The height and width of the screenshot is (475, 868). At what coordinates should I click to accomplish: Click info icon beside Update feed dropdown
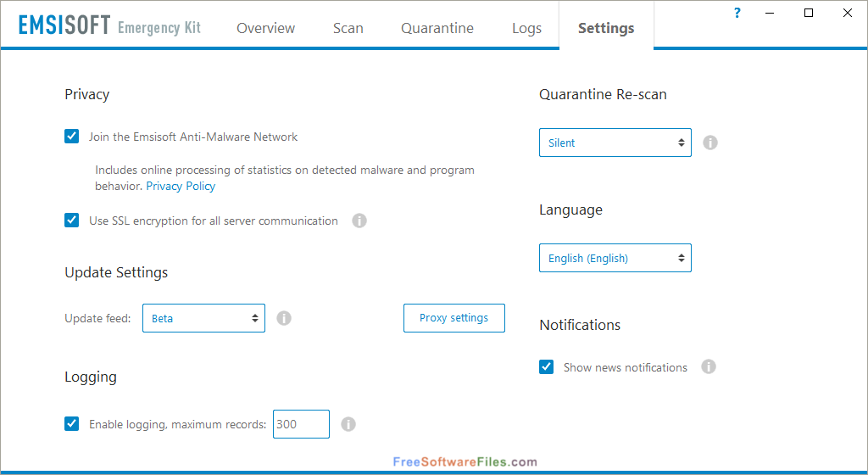tap(284, 318)
